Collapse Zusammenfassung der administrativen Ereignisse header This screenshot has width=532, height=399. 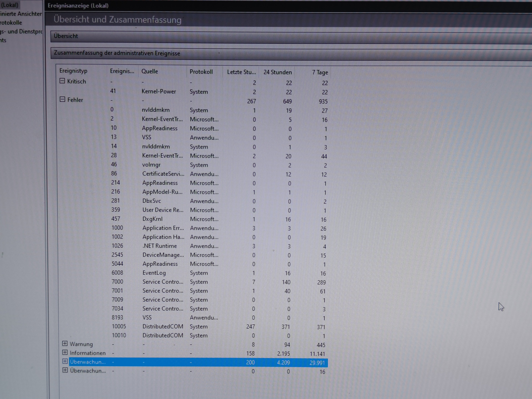117,53
